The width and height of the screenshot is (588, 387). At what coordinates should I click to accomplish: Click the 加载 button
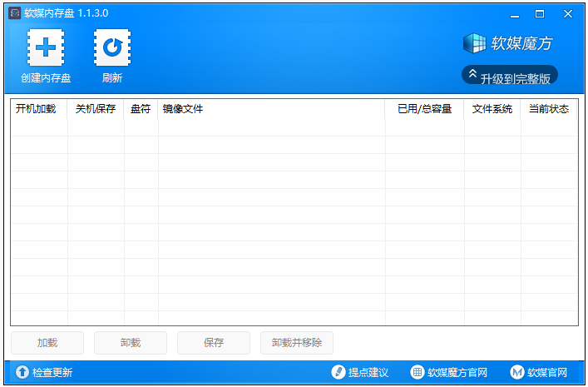pyautogui.click(x=47, y=343)
